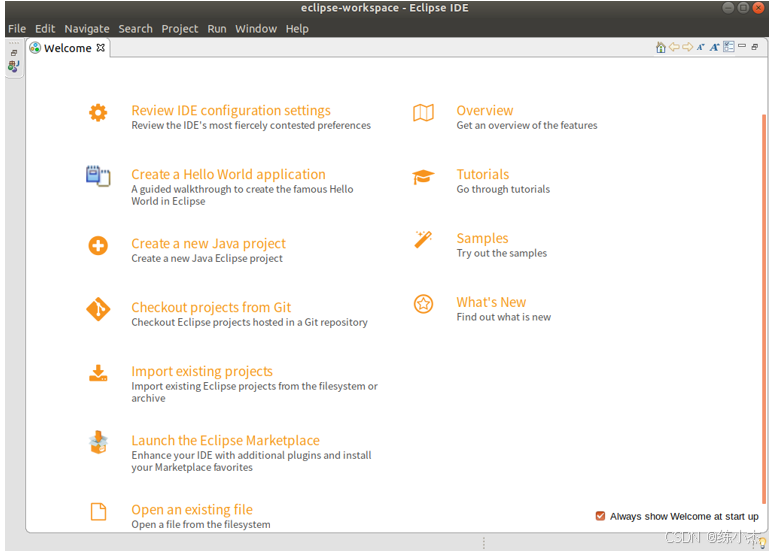Click 'Go through tutorials' text

tap(503, 189)
